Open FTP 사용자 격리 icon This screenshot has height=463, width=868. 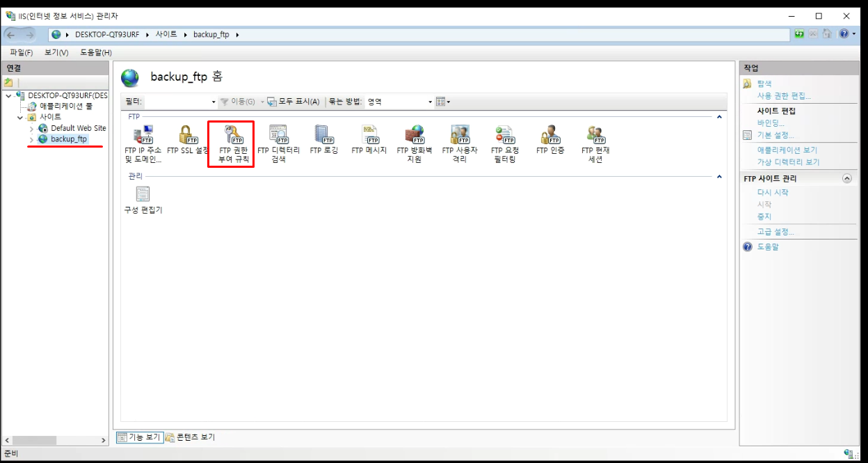click(460, 144)
